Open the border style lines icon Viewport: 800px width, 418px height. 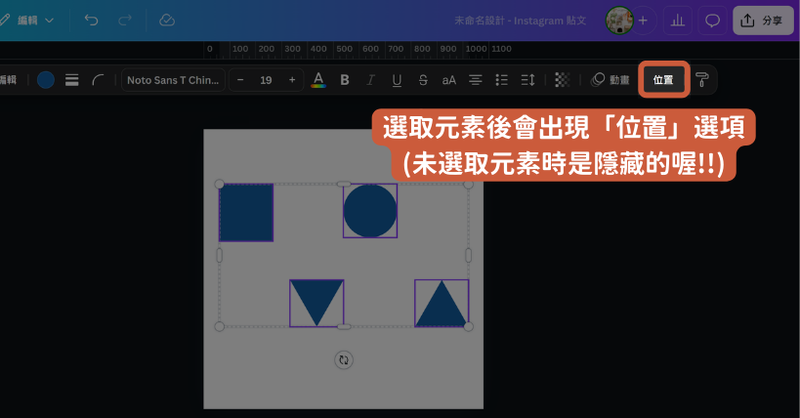tap(72, 80)
